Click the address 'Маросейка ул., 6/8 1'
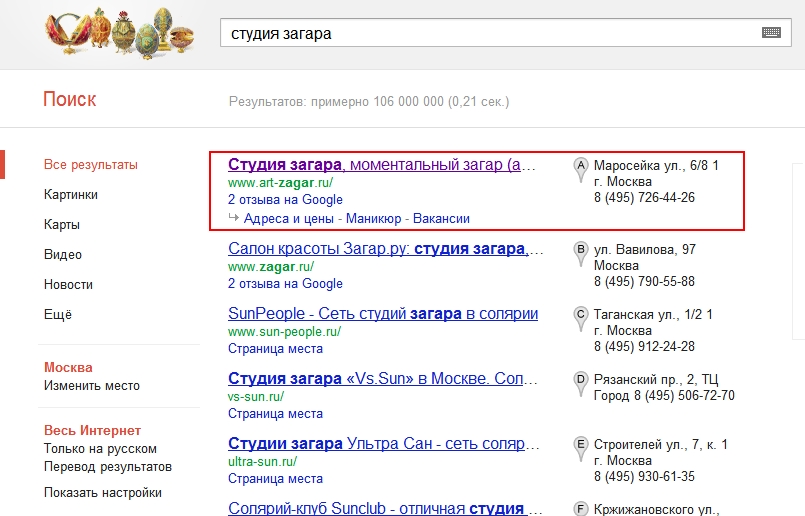 pyautogui.click(x=656, y=165)
